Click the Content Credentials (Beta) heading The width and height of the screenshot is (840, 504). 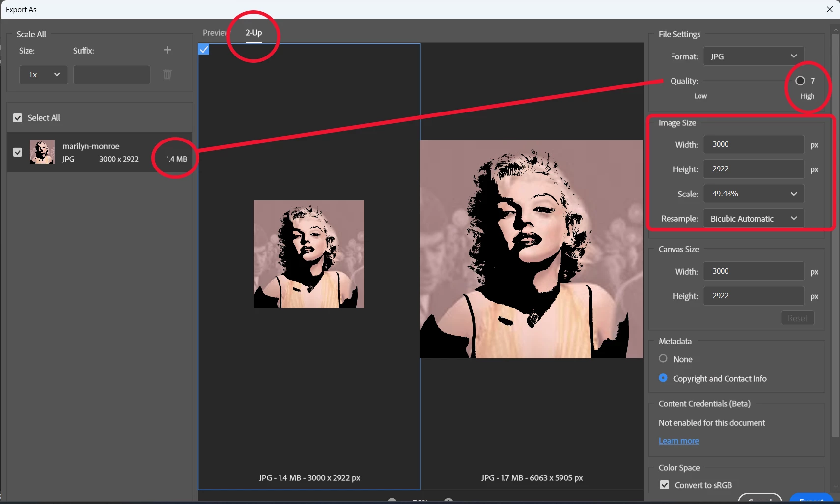click(704, 404)
